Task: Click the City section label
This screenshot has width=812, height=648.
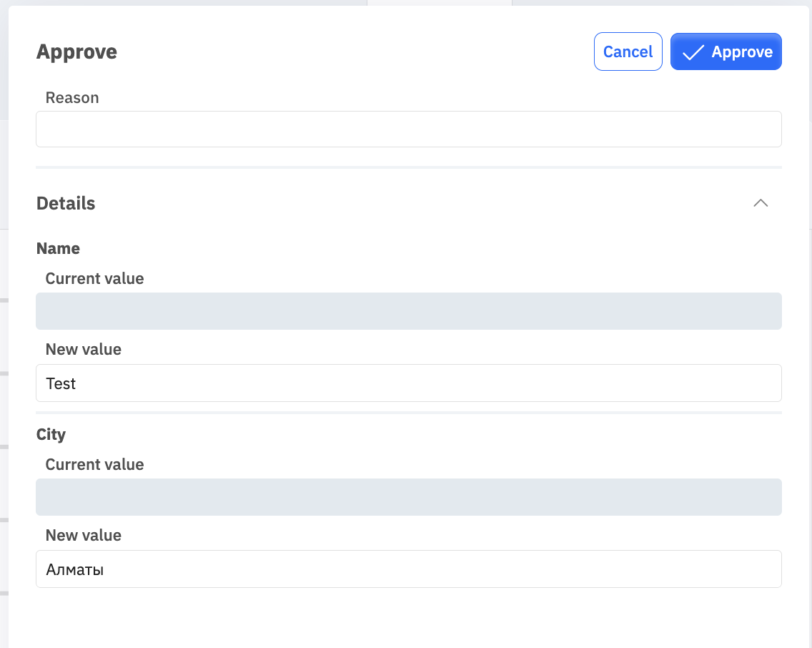Action: tap(51, 435)
